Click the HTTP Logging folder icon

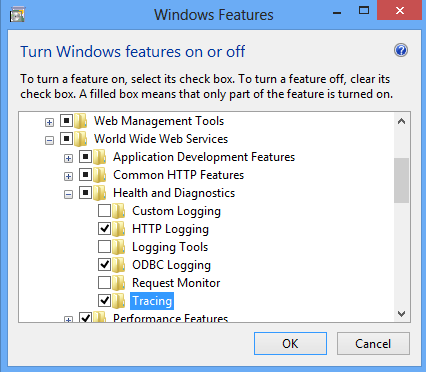tap(119, 229)
